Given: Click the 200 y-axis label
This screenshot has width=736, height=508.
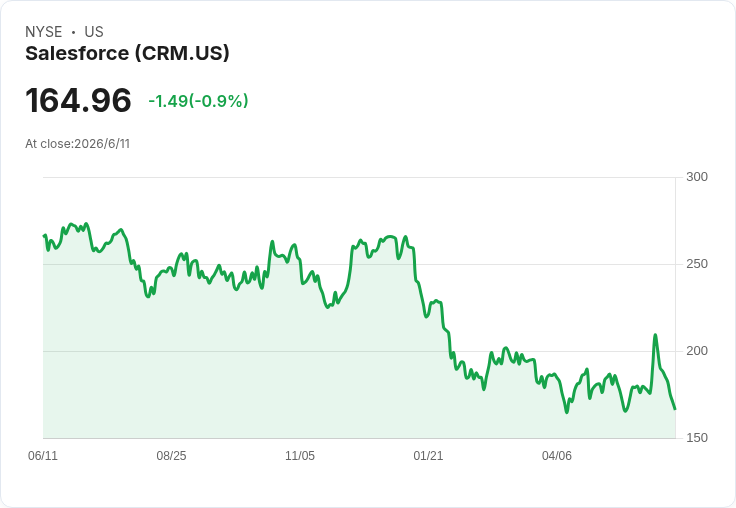Looking at the screenshot, I should click(697, 351).
